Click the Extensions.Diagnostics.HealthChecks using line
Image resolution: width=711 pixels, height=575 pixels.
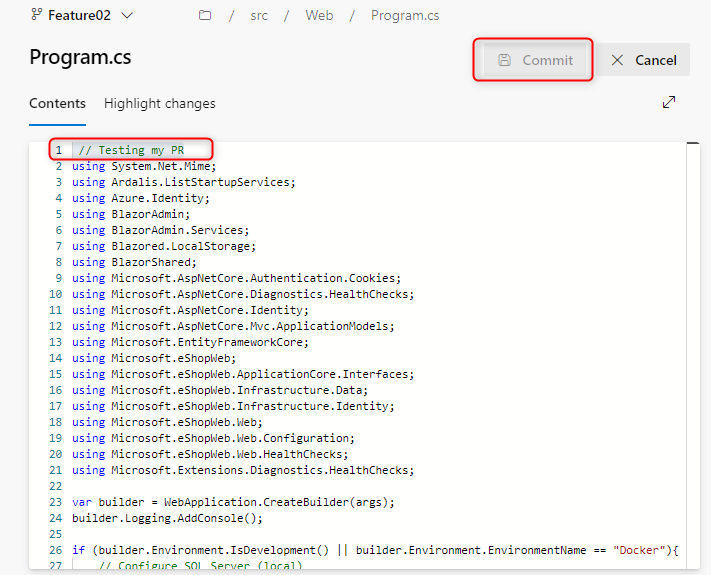click(243, 470)
